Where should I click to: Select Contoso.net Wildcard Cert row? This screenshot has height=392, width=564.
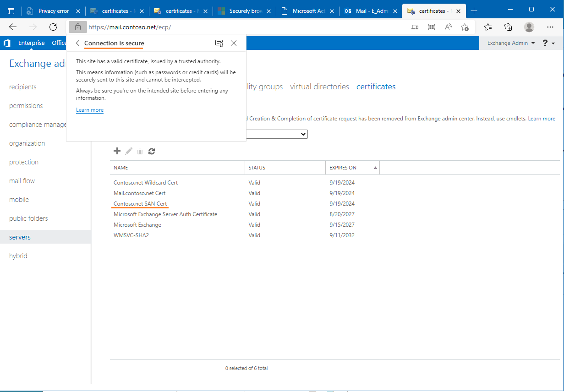(245, 182)
